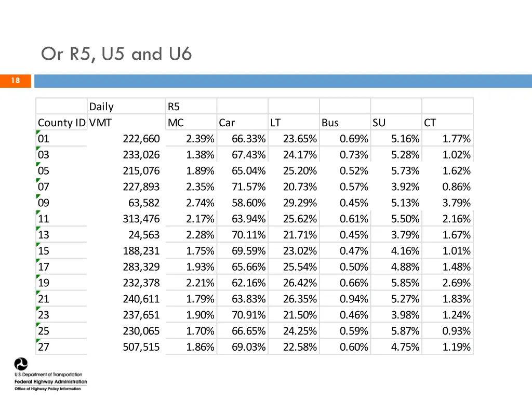Click the 313,476 VMT cell for county 11
Viewport: 532px width, 399px height.
(126, 219)
